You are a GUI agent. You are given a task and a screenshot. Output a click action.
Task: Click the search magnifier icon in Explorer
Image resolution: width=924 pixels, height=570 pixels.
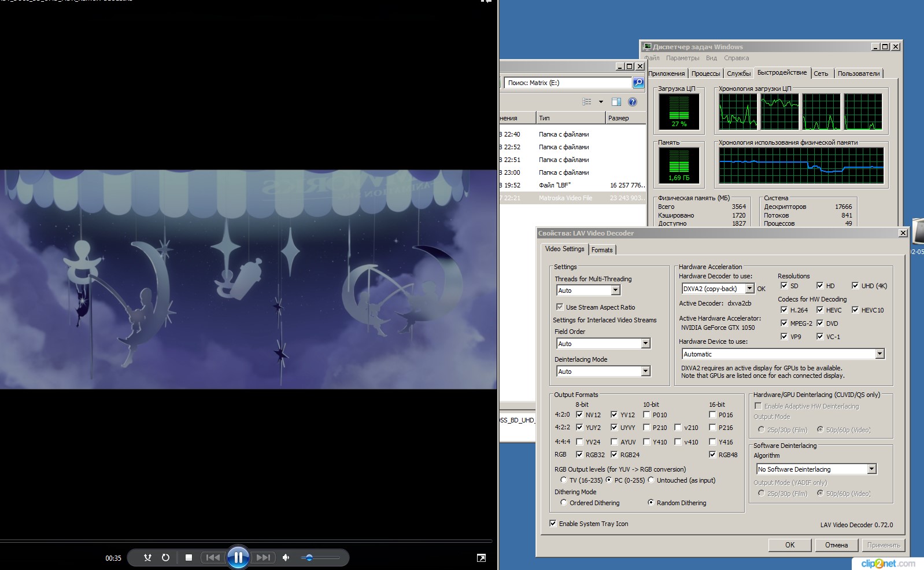tap(638, 83)
